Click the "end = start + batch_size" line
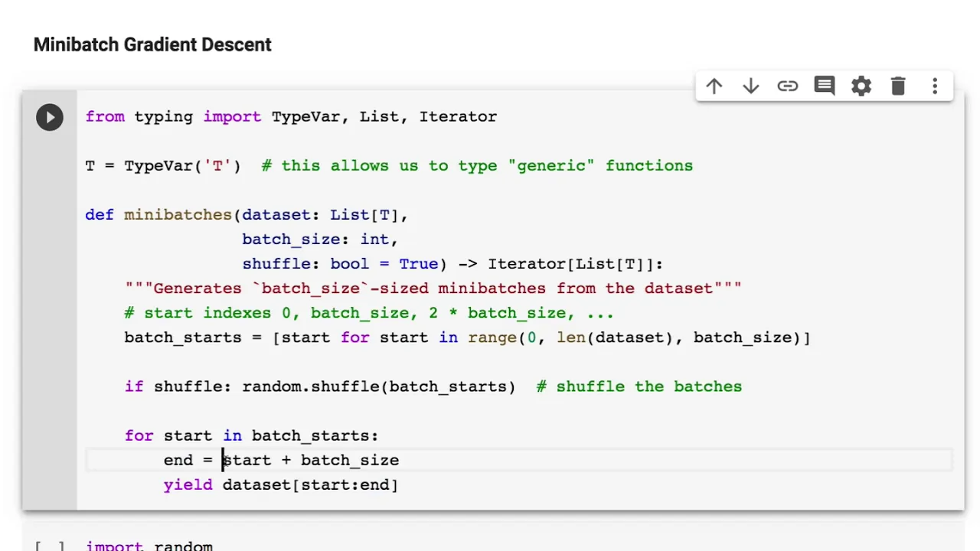980x551 pixels. pos(281,459)
